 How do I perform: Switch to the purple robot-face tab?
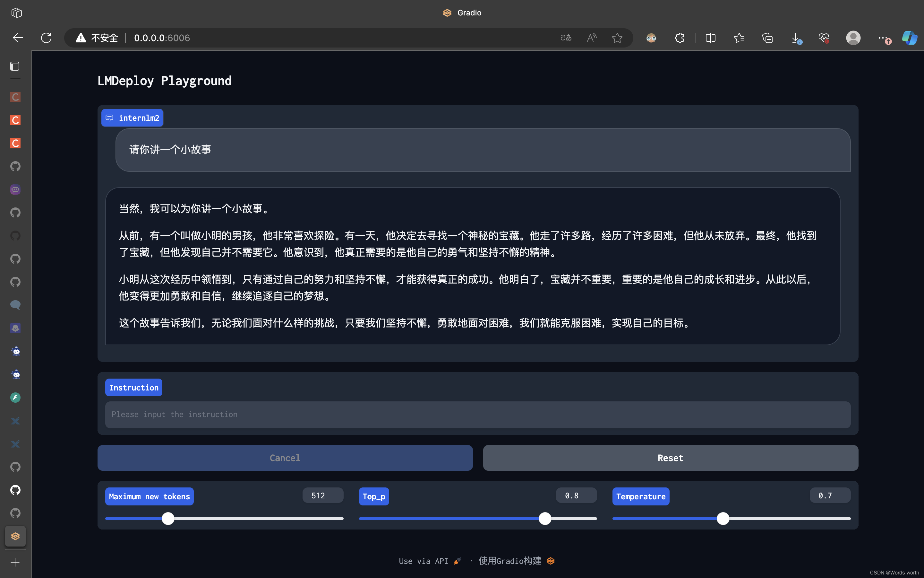(15, 189)
